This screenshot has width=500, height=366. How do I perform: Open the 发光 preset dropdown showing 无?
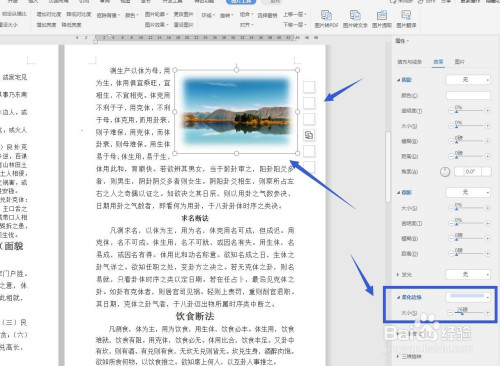point(468,274)
